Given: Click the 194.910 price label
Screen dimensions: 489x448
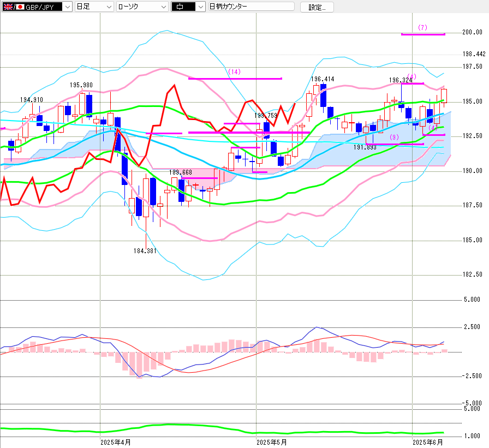Looking at the screenshot, I should coord(32,99).
